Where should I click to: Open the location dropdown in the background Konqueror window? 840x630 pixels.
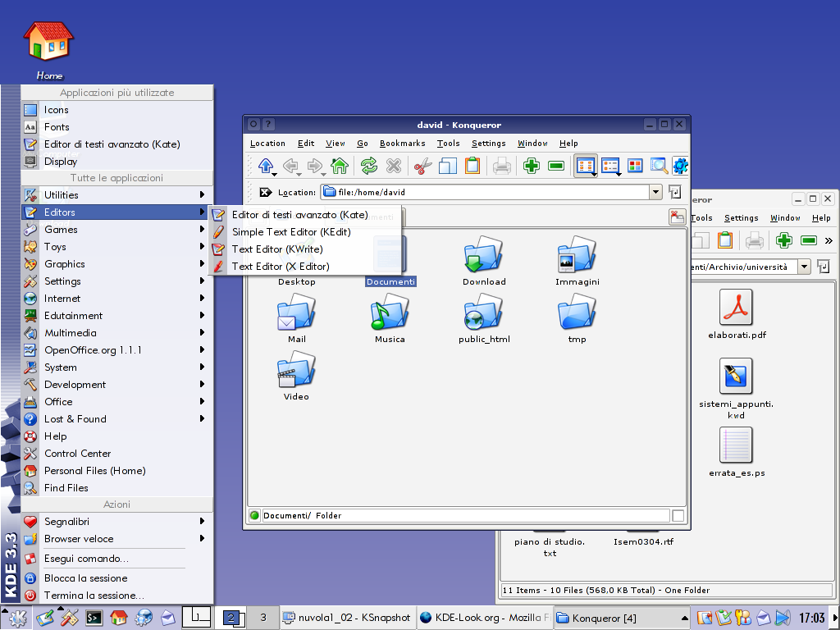804,267
